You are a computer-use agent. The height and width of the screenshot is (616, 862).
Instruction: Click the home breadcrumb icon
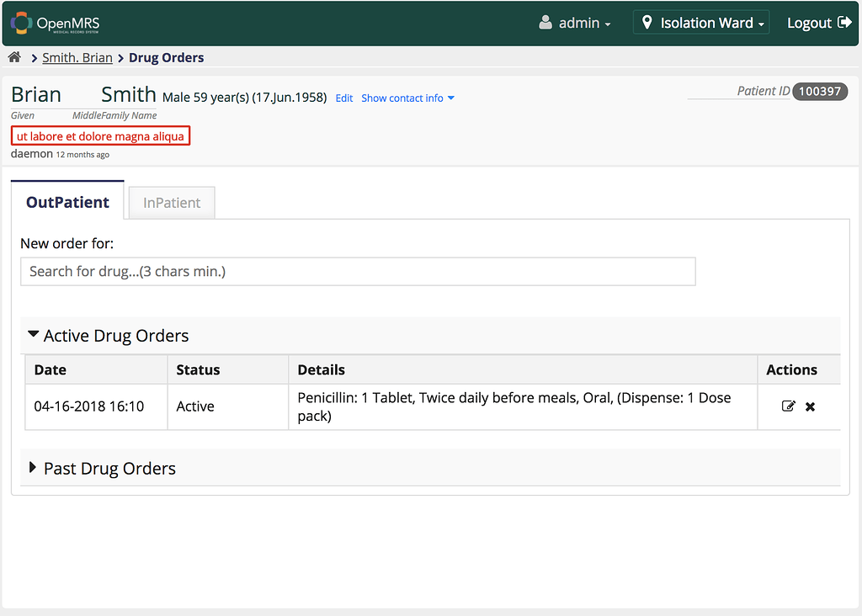pos(13,56)
